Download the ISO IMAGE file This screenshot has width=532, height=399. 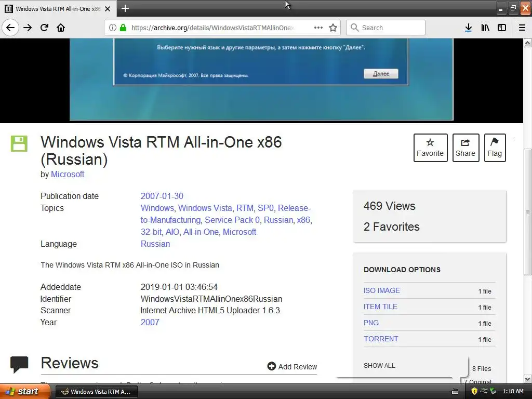click(382, 290)
